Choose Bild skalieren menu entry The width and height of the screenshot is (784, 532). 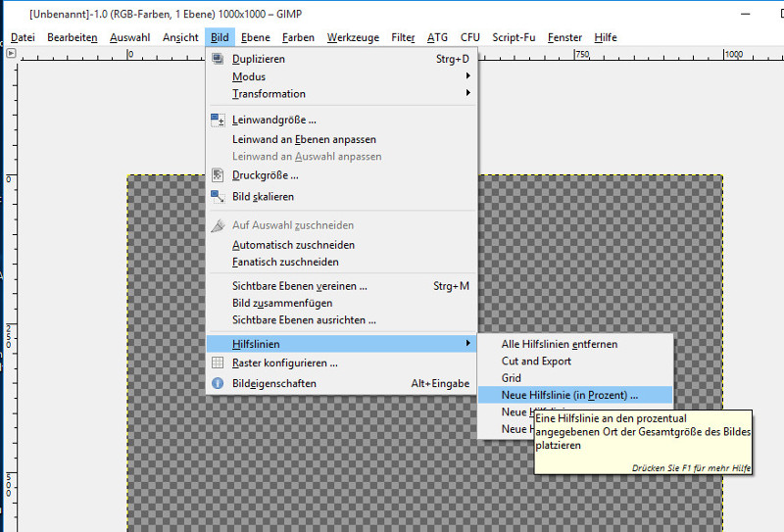click(x=341, y=197)
